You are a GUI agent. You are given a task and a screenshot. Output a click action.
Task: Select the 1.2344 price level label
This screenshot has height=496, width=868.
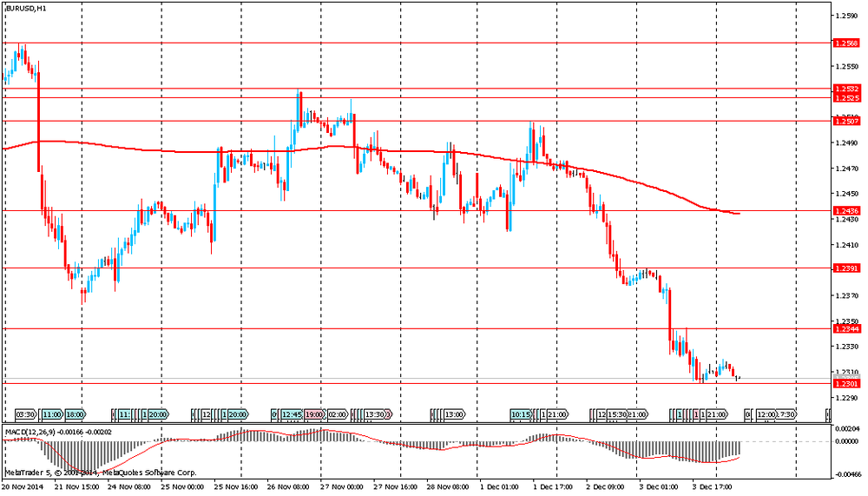(847, 329)
